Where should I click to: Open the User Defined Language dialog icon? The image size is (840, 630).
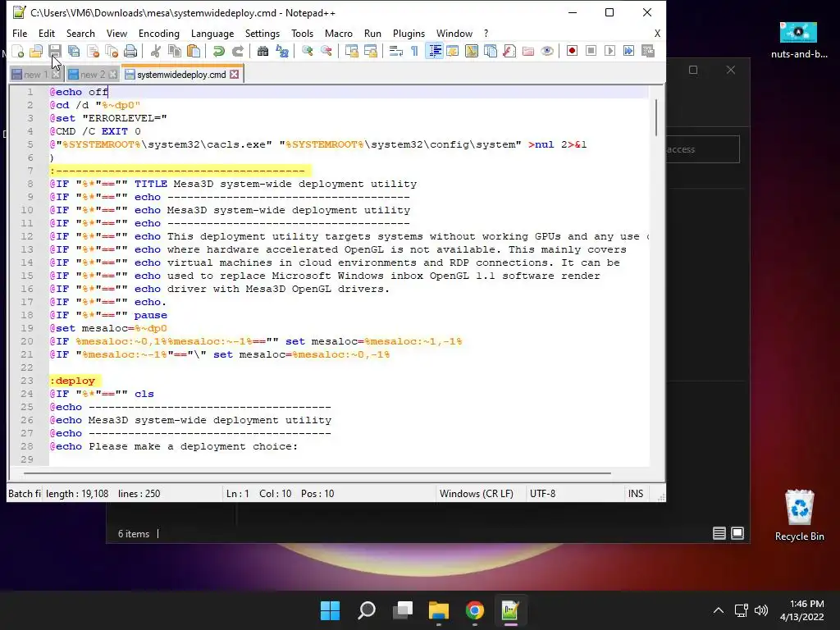click(453, 51)
